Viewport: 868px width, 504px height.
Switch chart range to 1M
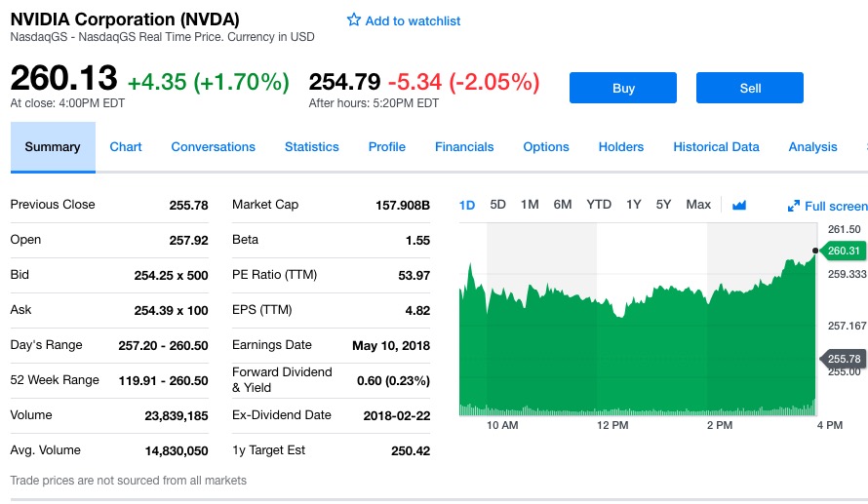[x=530, y=205]
